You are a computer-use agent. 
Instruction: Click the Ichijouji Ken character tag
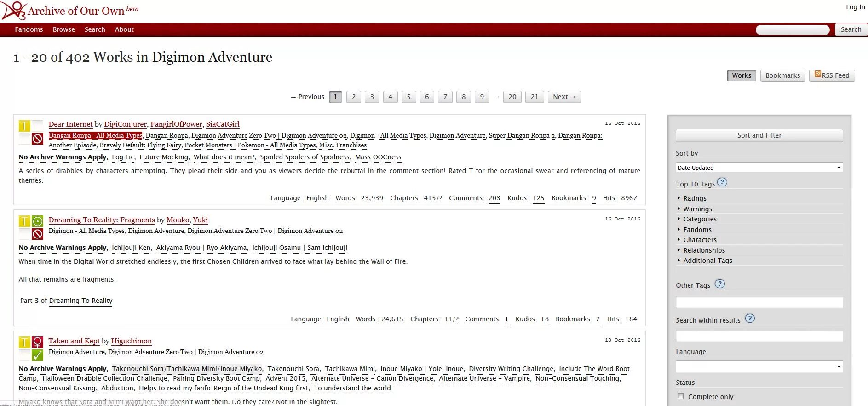[x=131, y=248]
